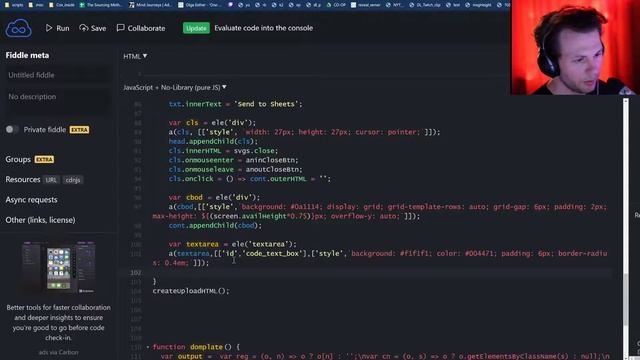
Task: Run the fiddle code
Action: click(x=57, y=28)
